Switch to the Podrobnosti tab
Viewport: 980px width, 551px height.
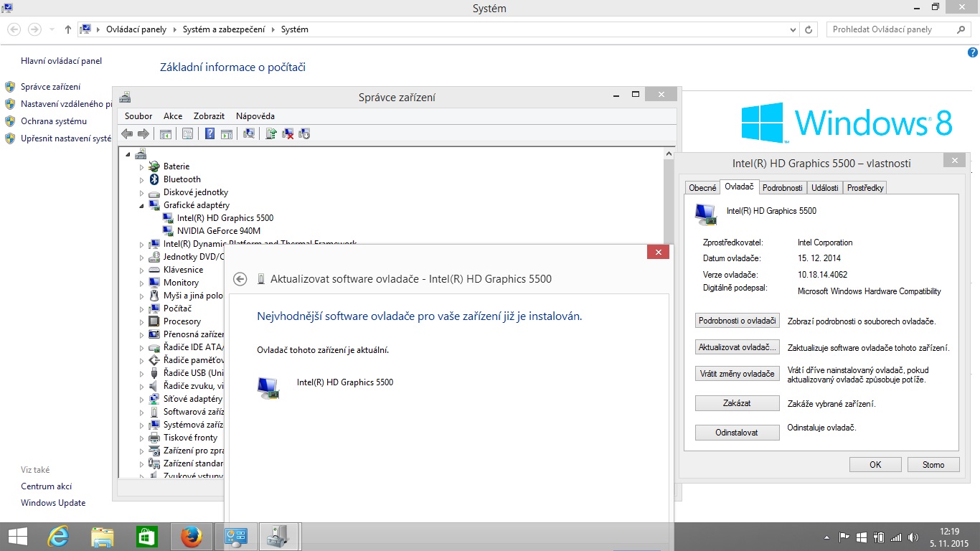coord(782,187)
